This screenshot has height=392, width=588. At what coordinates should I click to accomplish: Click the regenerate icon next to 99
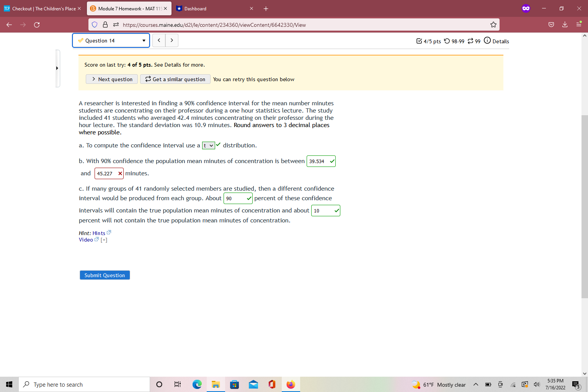tap(470, 41)
